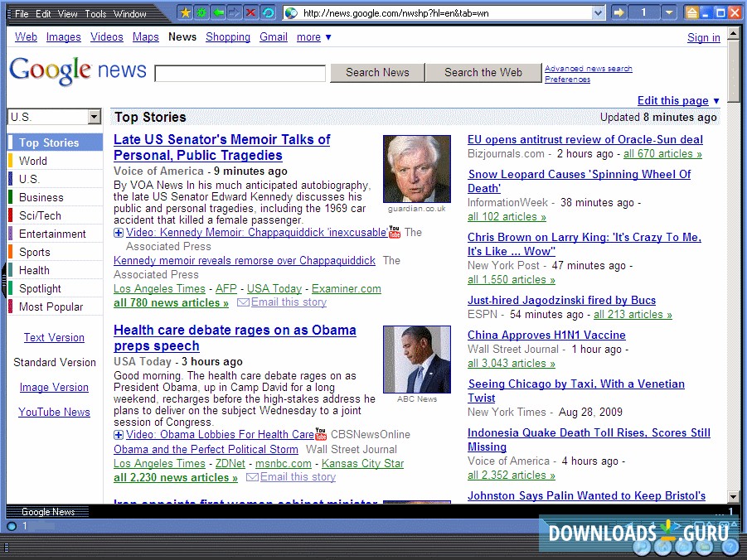
Task: Select Spotlight in the news sidebar
Action: pos(56,288)
